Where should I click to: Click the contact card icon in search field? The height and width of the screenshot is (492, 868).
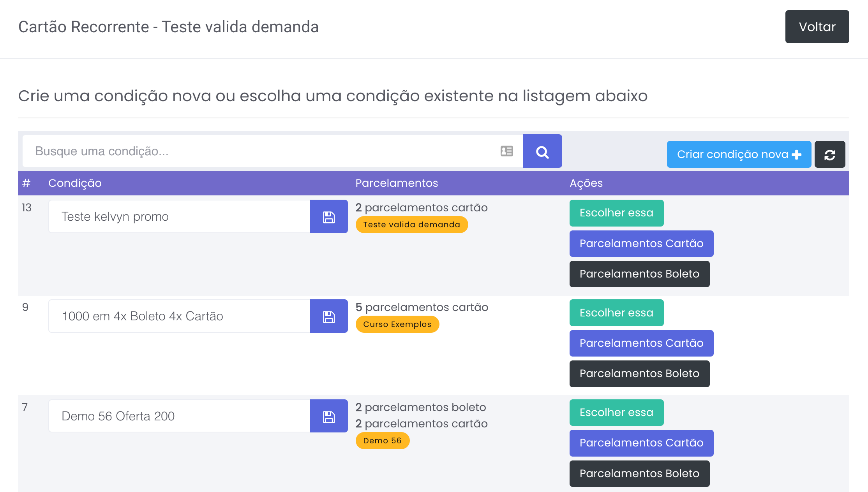(x=506, y=151)
